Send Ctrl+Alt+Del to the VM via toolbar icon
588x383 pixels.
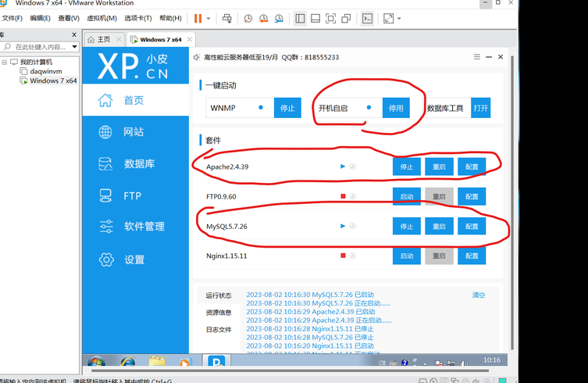pos(227,19)
